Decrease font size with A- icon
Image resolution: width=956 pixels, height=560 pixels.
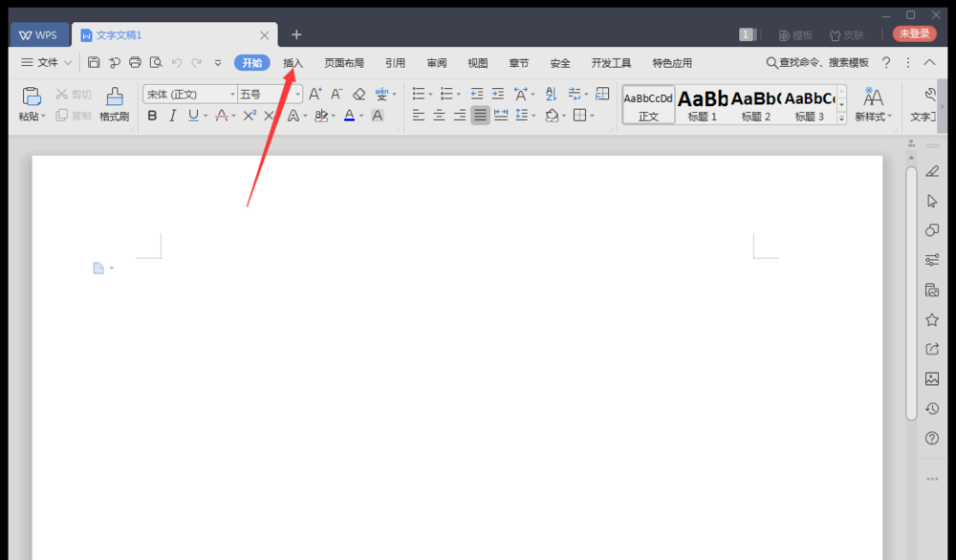click(x=337, y=94)
